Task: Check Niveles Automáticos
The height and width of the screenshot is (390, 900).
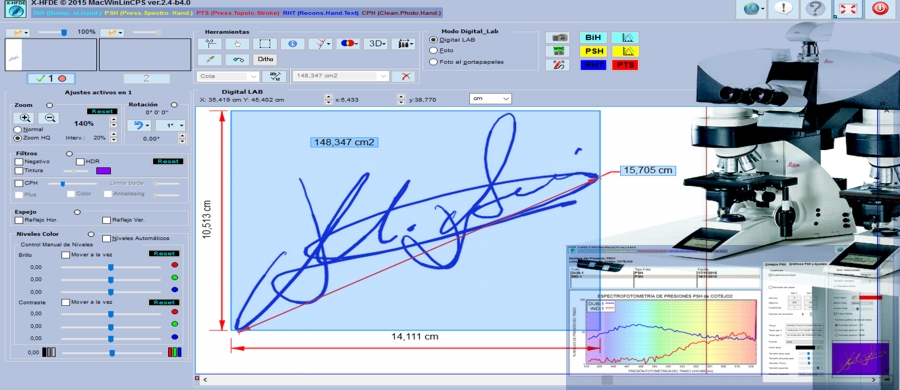Action: tap(106, 238)
